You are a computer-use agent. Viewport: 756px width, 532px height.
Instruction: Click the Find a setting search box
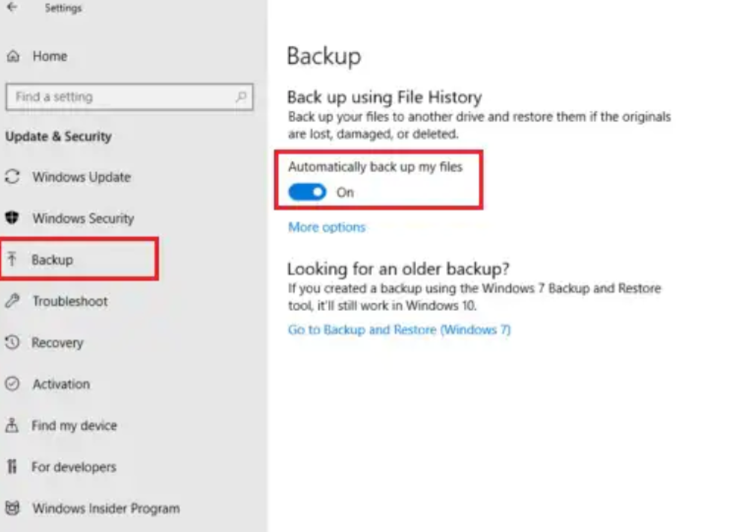tap(130, 97)
